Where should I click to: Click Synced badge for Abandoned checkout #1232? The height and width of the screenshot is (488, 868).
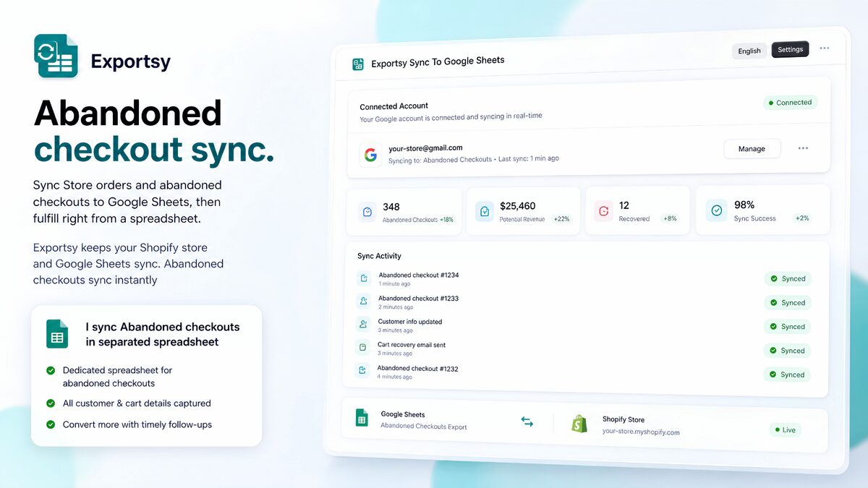pyautogui.click(x=787, y=374)
